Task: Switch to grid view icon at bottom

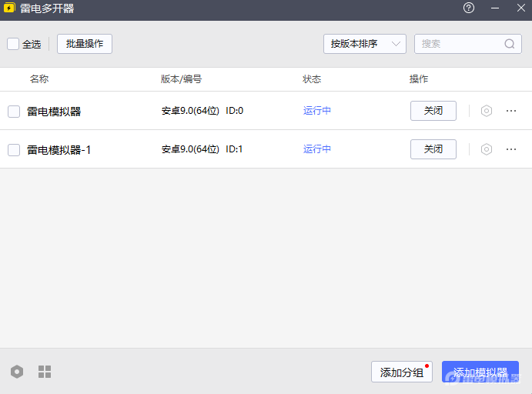Action: coord(45,372)
